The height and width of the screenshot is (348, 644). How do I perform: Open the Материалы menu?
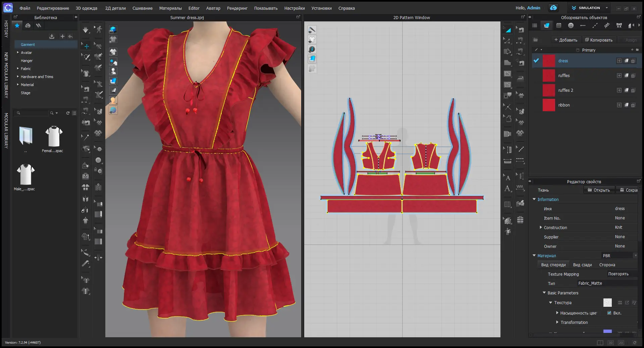click(x=170, y=8)
